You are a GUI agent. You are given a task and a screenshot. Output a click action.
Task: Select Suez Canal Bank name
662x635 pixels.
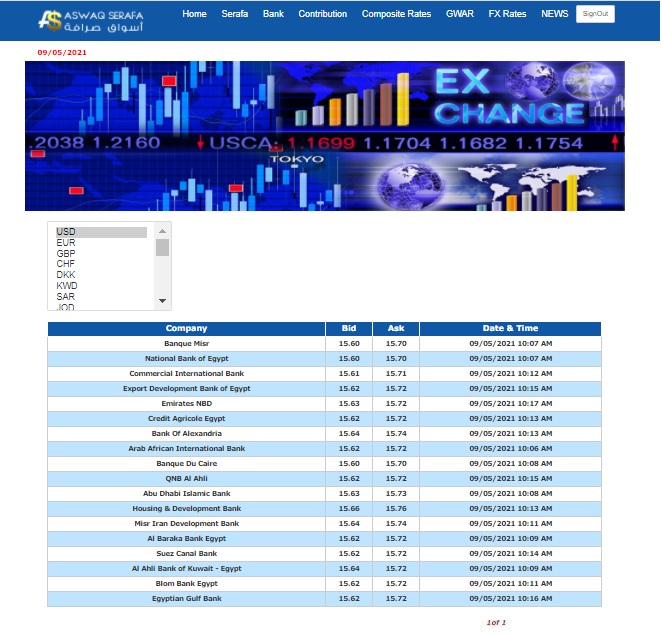coord(187,554)
